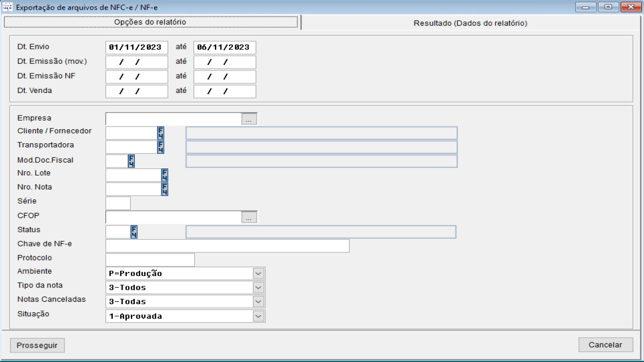This screenshot has height=362, width=644.
Task: Open the Situação dropdown list
Action: pyautogui.click(x=258, y=316)
